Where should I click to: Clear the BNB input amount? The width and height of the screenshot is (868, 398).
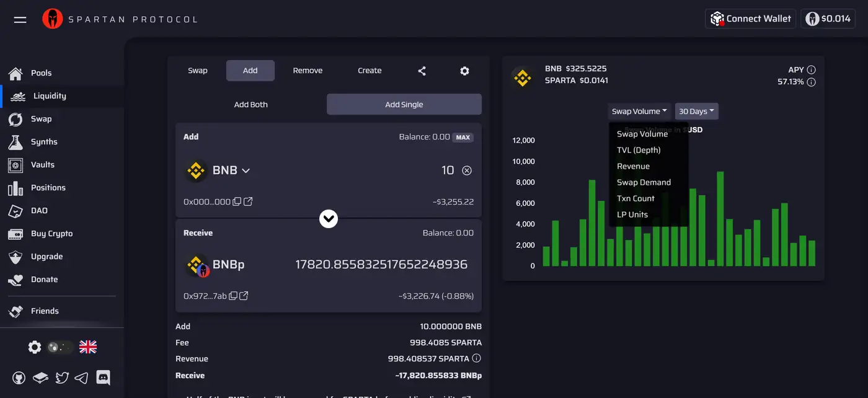tap(467, 170)
